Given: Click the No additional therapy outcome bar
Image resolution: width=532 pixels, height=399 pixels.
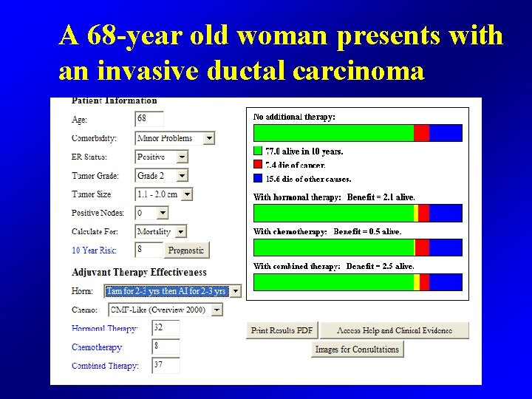Looking at the screenshot, I should pyautogui.click(x=358, y=133).
